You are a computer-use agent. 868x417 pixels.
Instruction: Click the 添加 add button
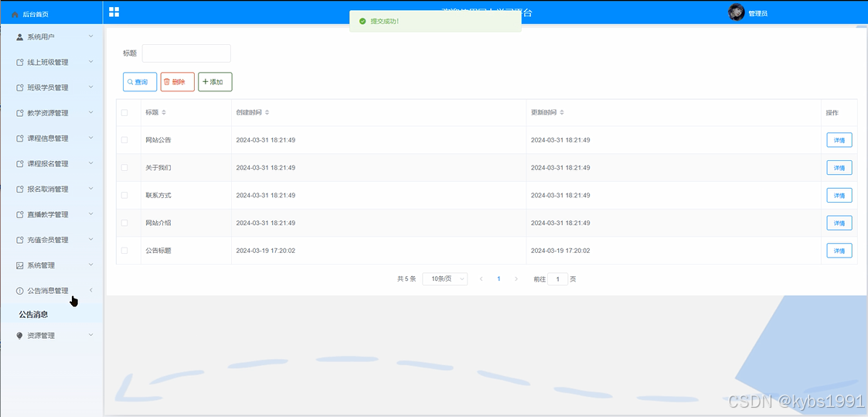215,82
